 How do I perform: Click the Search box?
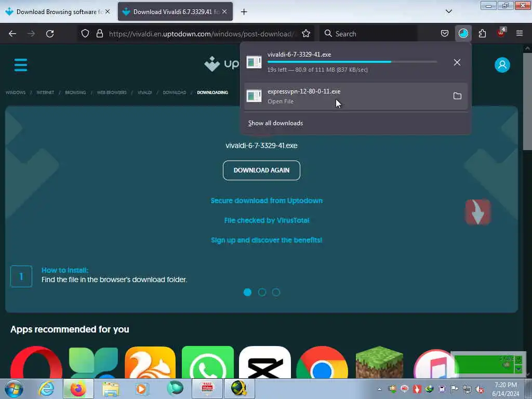(x=368, y=34)
